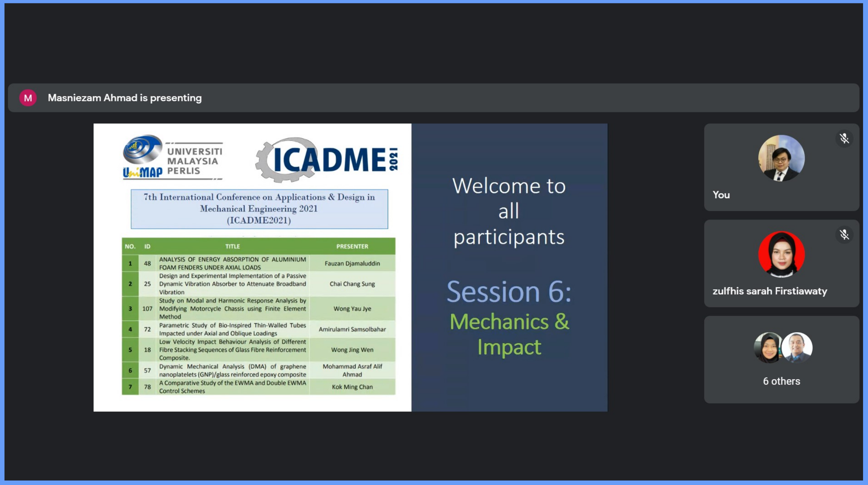Click zulfhis sarah Firstiawaty's profile avatar
This screenshot has width=868, height=485.
pos(781,254)
